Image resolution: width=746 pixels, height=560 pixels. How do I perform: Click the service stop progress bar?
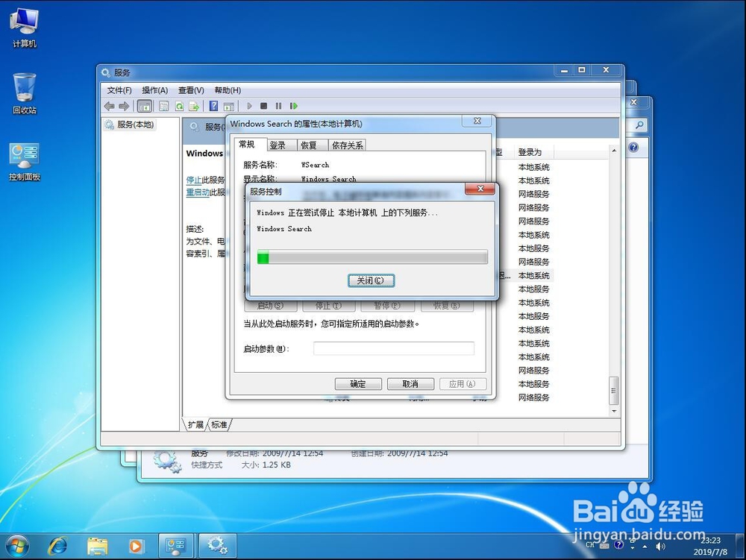coord(372,257)
